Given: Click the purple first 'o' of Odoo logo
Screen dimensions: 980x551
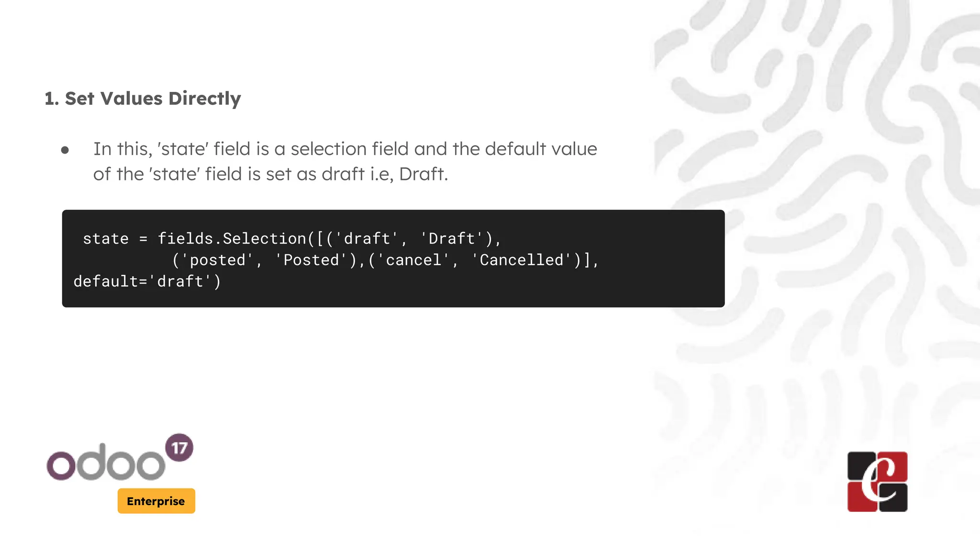Looking at the screenshot, I should [x=61, y=465].
